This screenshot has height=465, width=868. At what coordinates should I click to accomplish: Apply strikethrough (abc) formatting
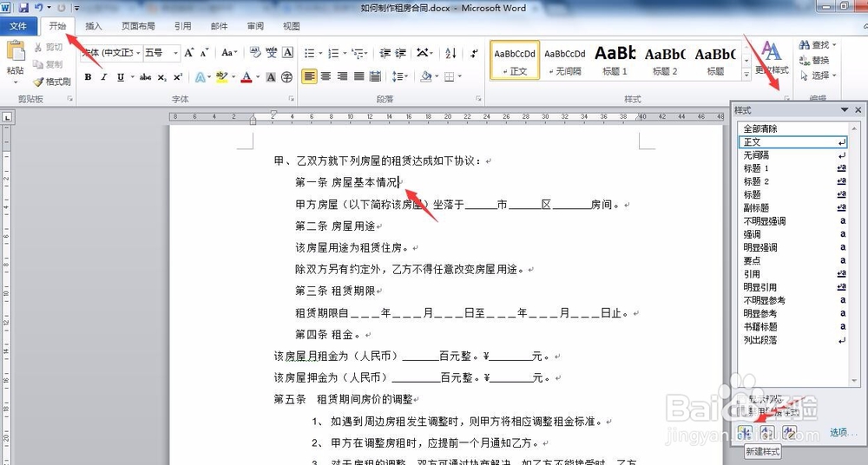point(145,77)
